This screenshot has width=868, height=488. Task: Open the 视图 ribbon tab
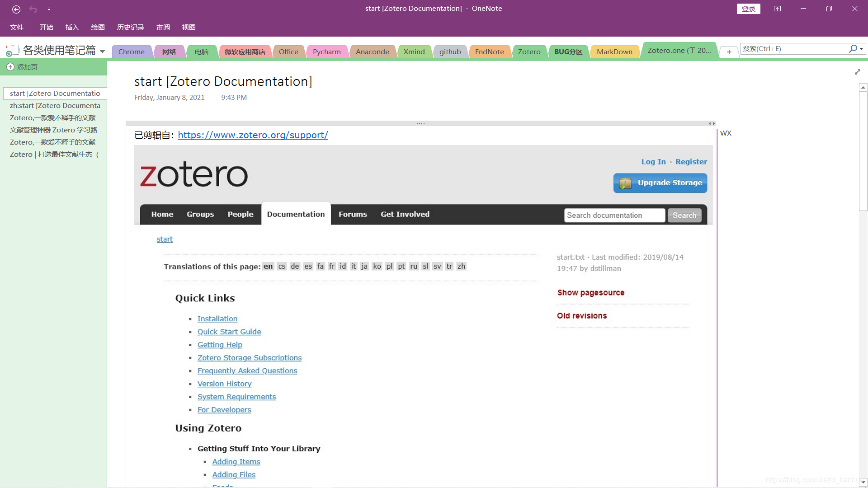coord(189,28)
